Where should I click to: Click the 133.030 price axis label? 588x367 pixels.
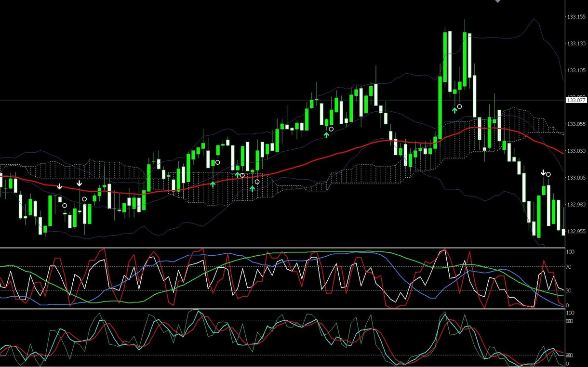point(576,151)
